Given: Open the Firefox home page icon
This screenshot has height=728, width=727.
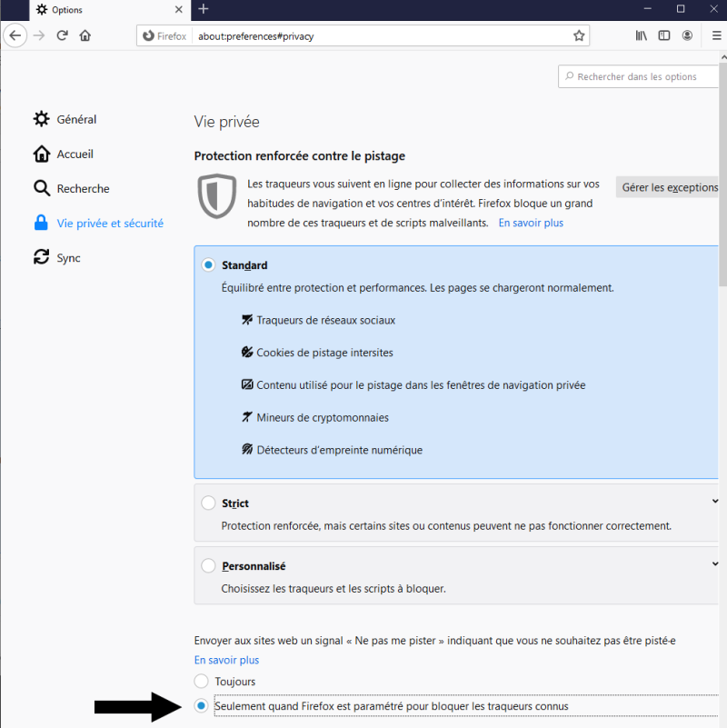Looking at the screenshot, I should click(x=85, y=35).
